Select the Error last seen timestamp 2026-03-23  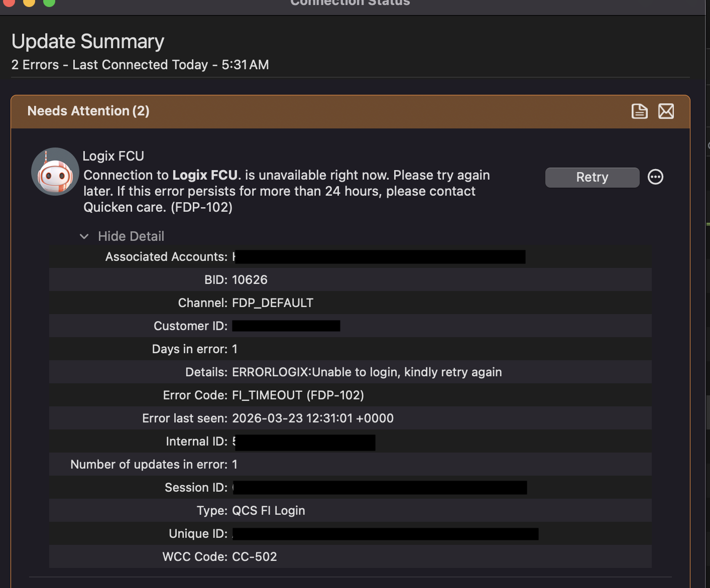coord(313,418)
